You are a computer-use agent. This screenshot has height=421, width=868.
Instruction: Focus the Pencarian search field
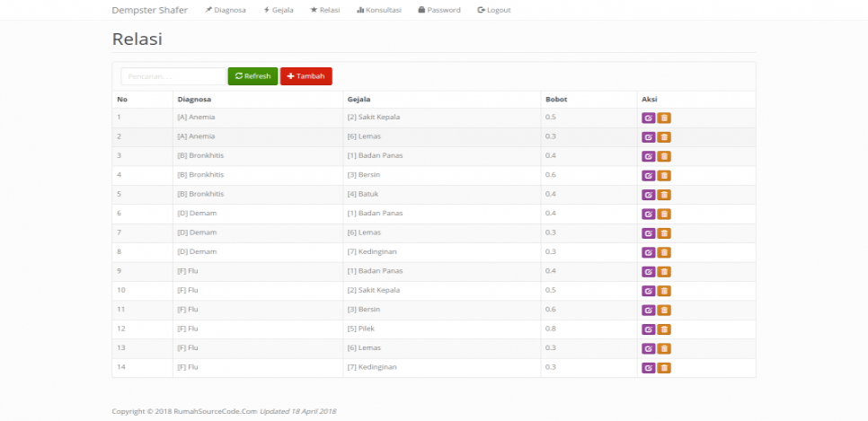pos(173,76)
